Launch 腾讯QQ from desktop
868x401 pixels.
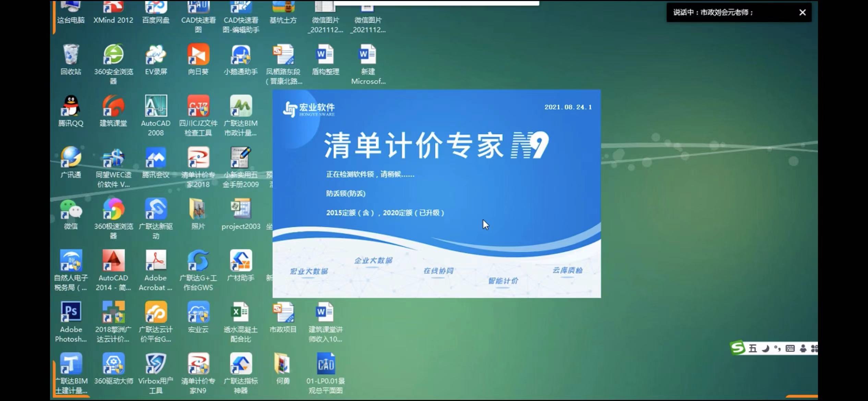[x=71, y=111]
